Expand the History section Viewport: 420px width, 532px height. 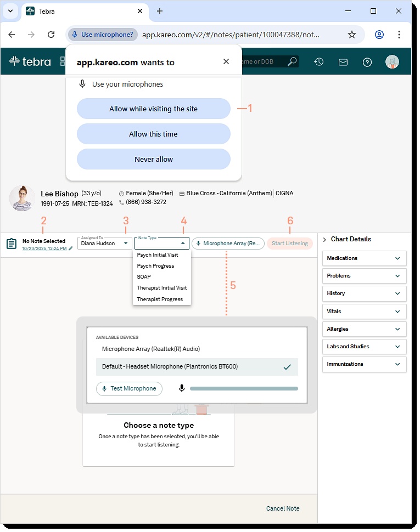coord(365,293)
